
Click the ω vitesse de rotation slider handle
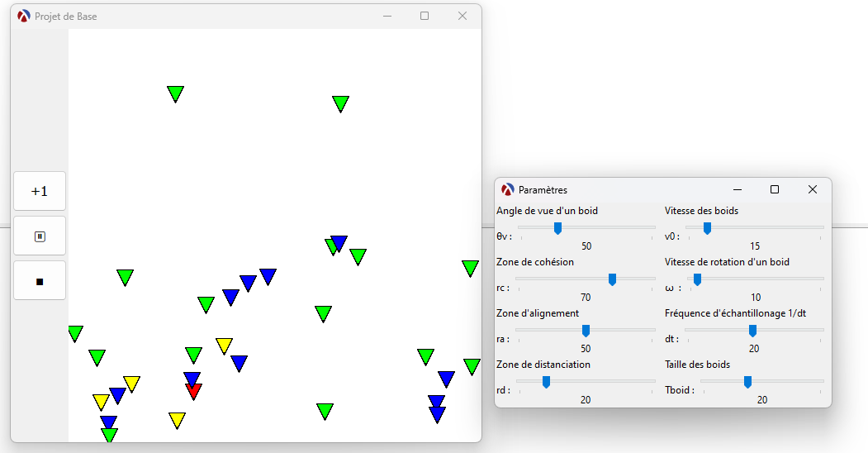pyautogui.click(x=697, y=279)
